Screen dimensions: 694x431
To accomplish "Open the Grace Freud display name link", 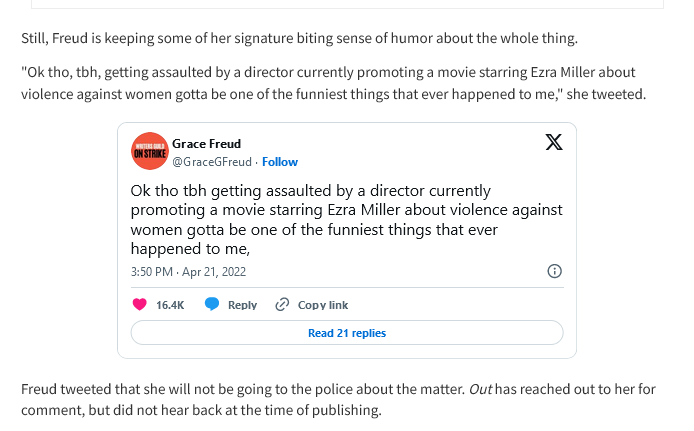I will point(206,144).
